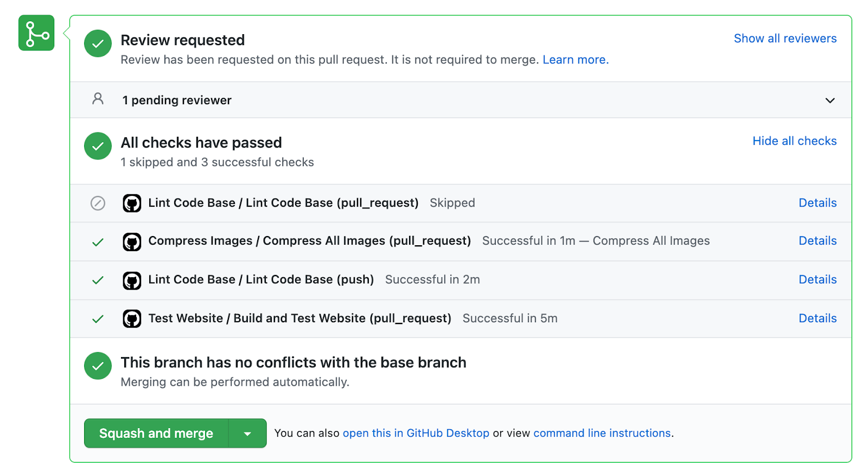Open Details for Test Website check
The image size is (868, 472).
817,318
